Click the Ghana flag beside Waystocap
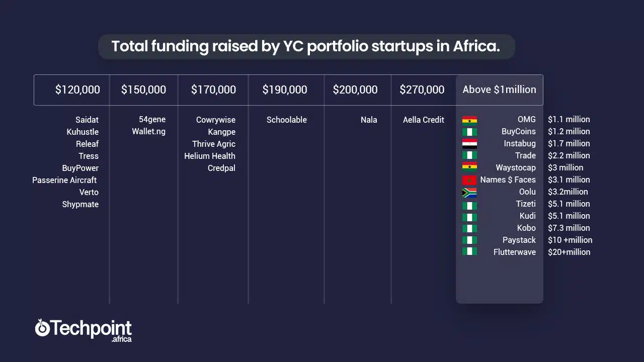 click(x=469, y=168)
